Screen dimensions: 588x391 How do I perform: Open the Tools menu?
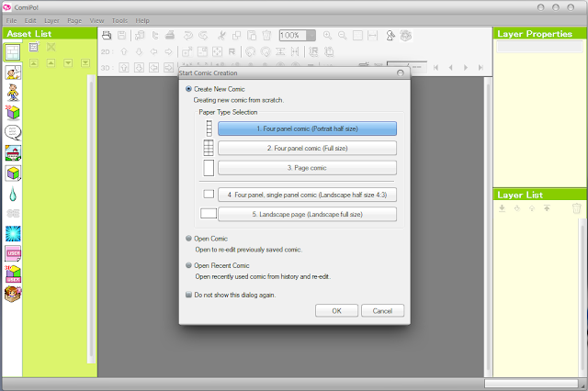tap(119, 20)
